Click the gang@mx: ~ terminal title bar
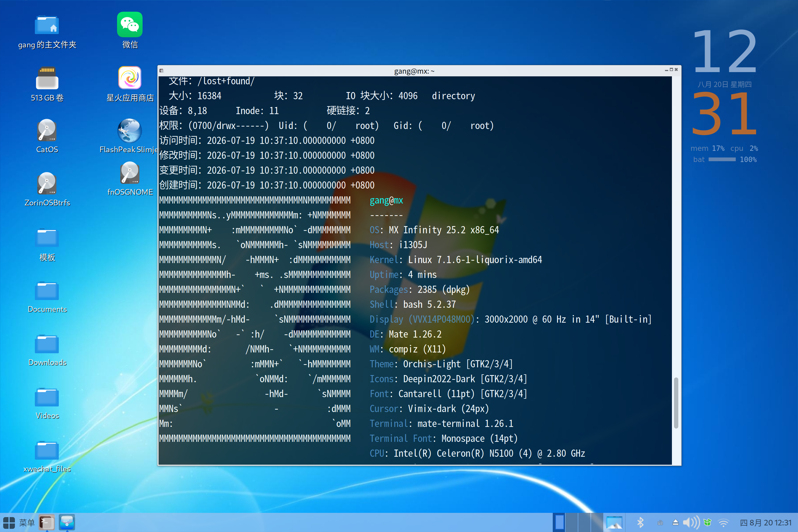This screenshot has height=532, width=798. tap(414, 71)
